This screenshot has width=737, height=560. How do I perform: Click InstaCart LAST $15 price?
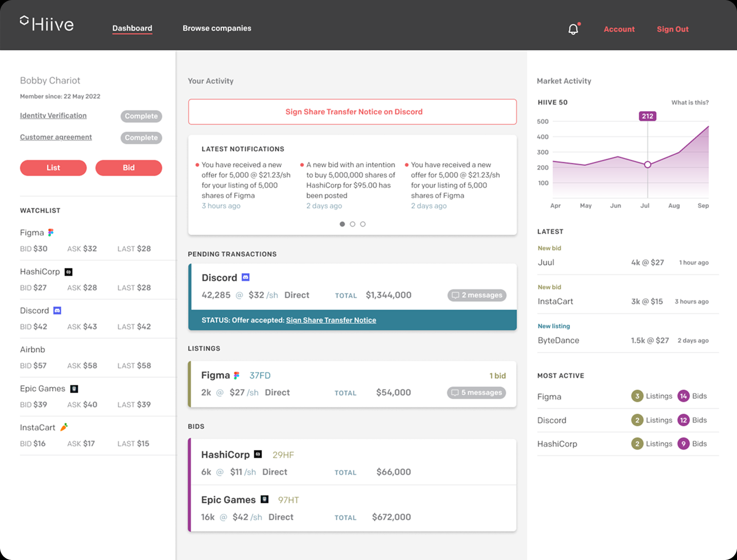click(133, 444)
